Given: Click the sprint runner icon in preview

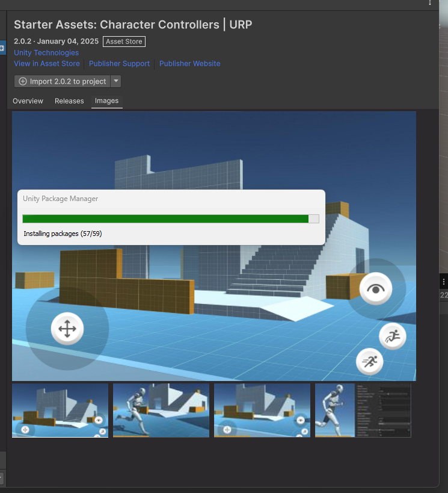Looking at the screenshot, I should point(369,362).
